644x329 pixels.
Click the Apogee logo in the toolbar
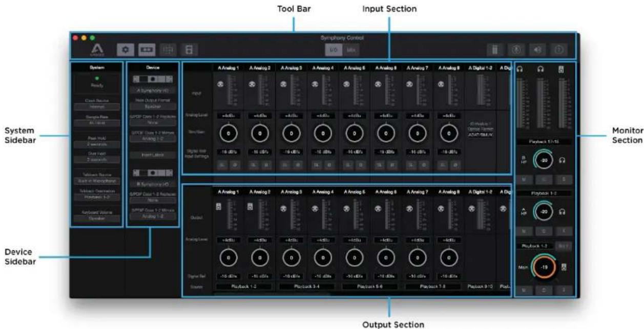(x=97, y=50)
